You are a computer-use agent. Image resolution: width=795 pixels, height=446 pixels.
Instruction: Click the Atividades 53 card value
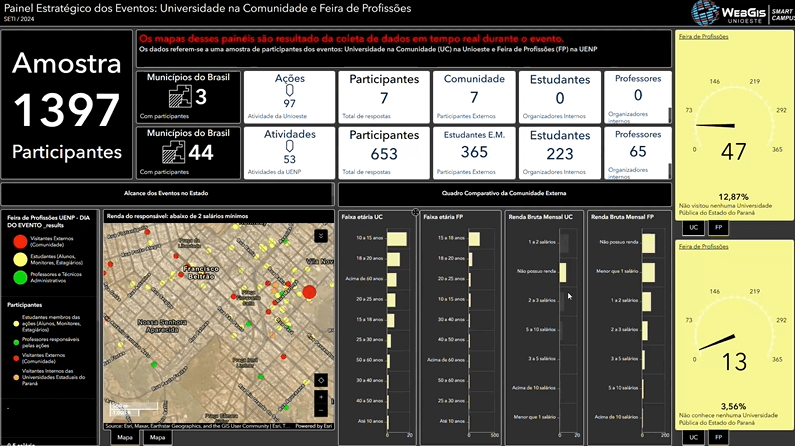(290, 159)
